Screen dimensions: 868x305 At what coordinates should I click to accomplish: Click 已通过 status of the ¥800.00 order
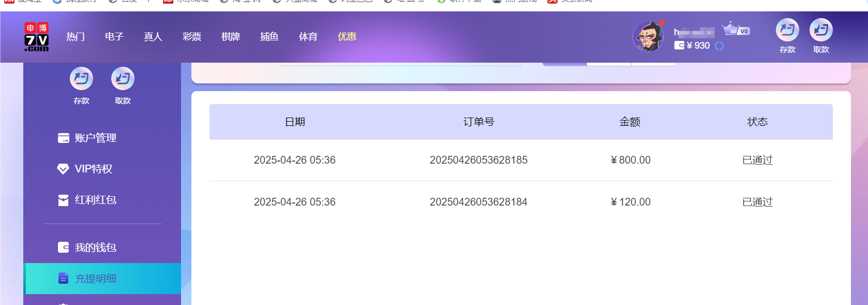pyautogui.click(x=757, y=160)
